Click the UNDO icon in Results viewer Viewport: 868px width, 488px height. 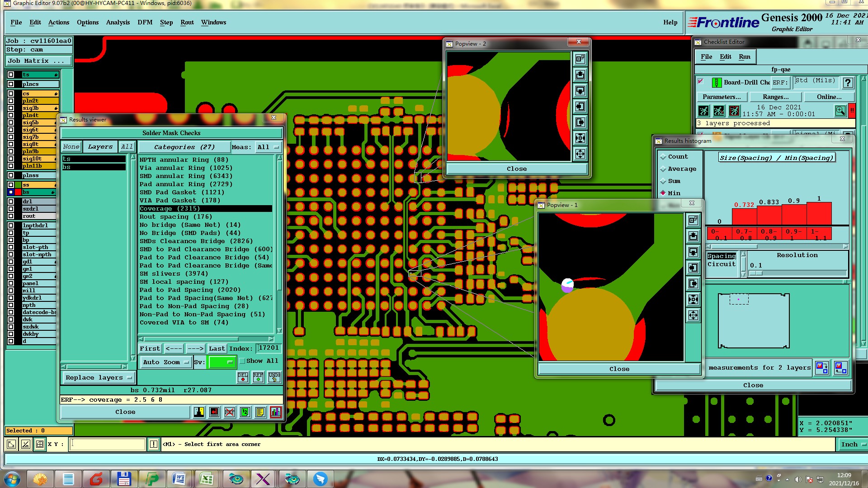(x=274, y=377)
